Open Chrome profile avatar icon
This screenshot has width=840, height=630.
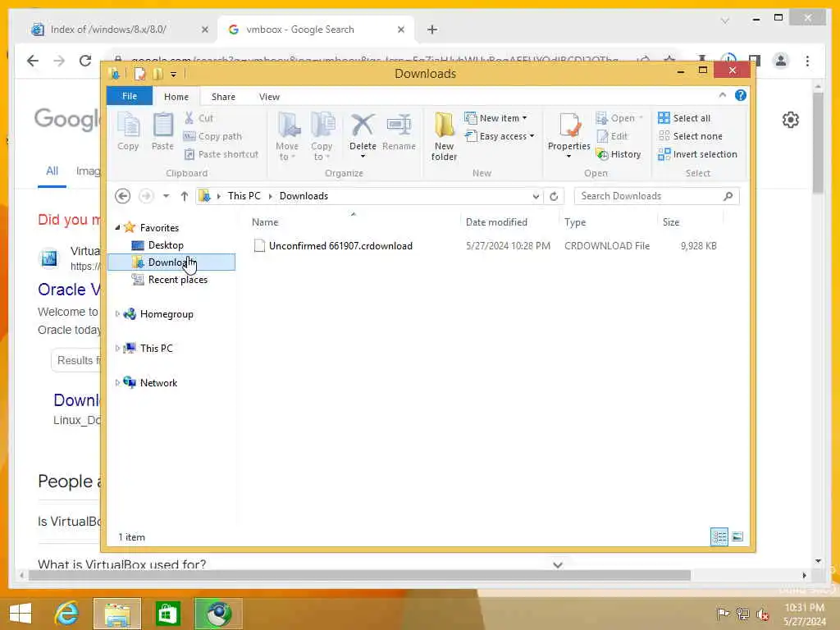tap(781, 61)
